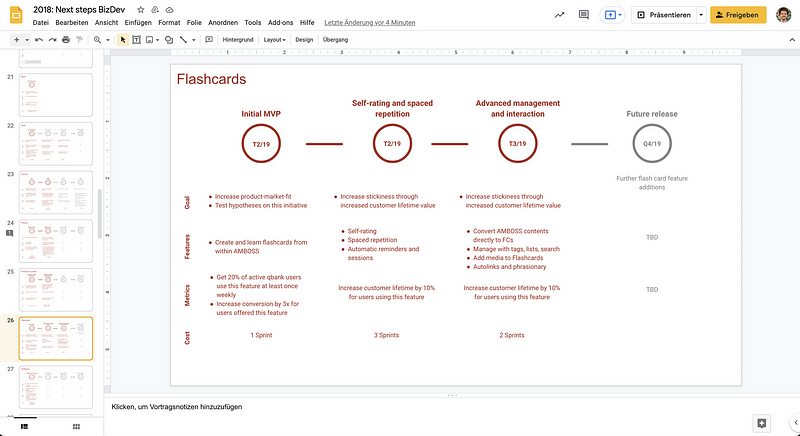Open the Folie menu
This screenshot has width=800, height=436.
(x=194, y=22)
